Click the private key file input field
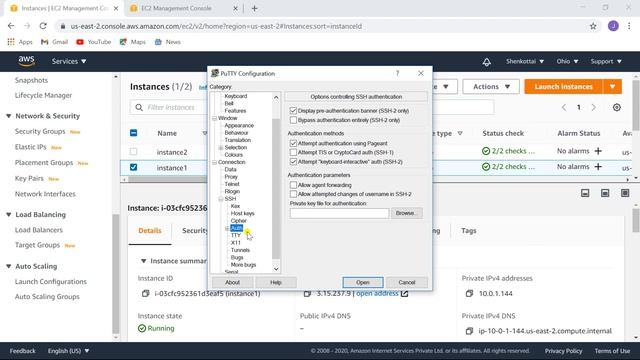Viewport: 640px width, 360px height. click(x=339, y=213)
